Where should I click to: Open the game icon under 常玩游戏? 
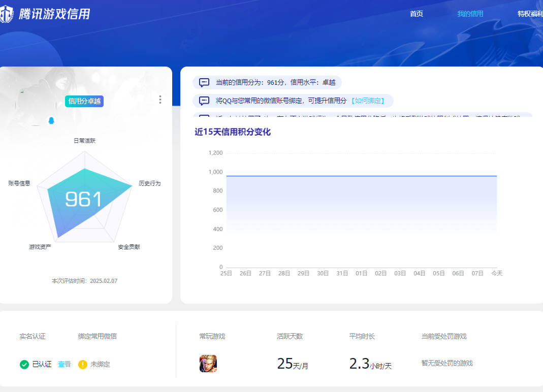coord(208,364)
